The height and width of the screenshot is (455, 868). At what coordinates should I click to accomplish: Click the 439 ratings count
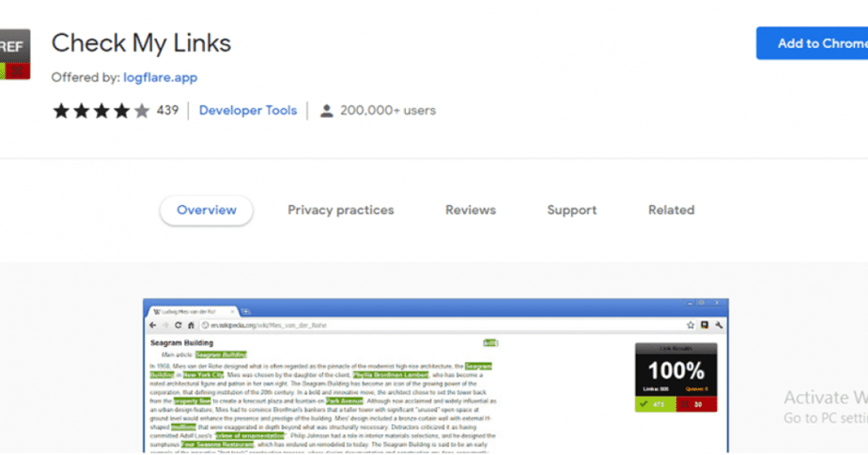[168, 111]
